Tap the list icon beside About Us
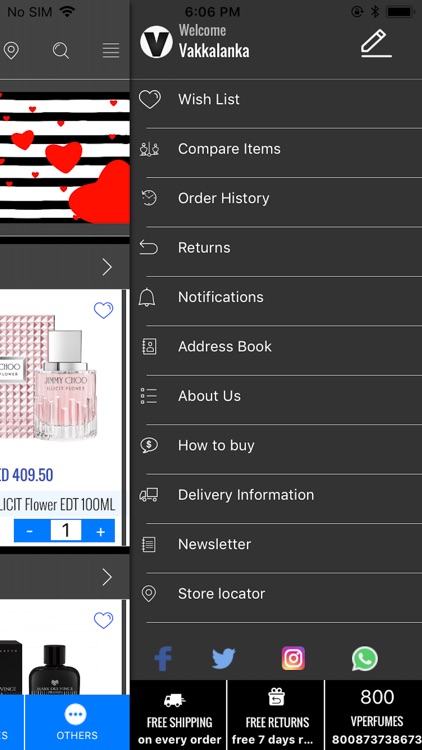 click(148, 396)
